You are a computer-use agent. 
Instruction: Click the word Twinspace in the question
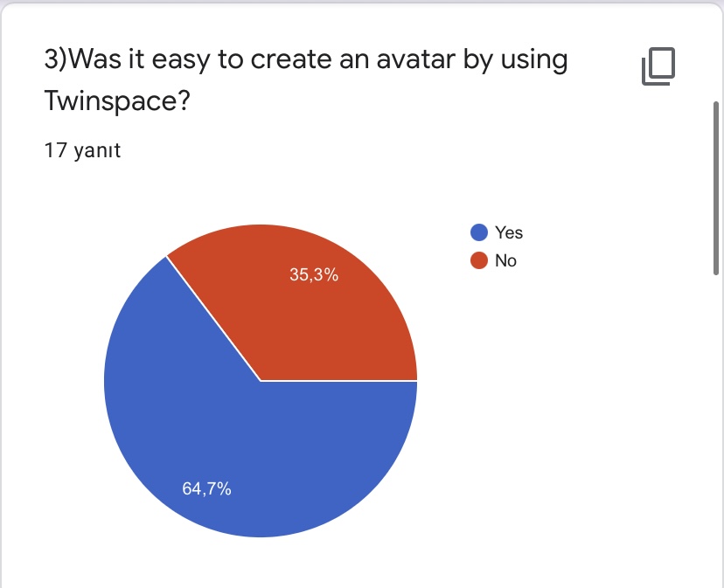coord(112,102)
